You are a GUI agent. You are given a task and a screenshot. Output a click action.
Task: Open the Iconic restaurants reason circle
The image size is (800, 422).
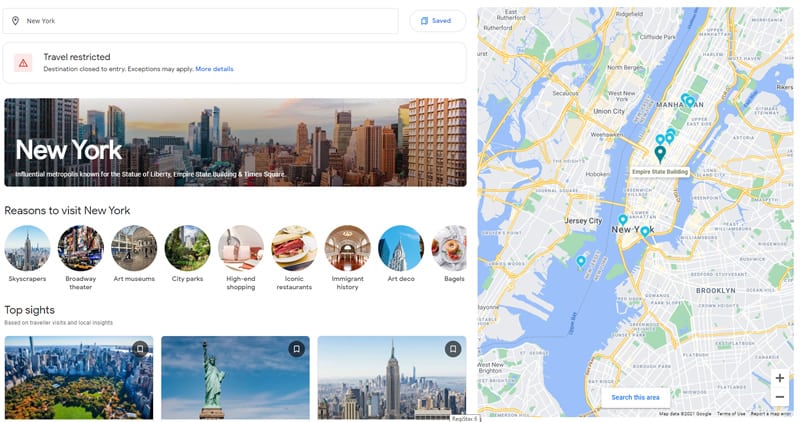[x=294, y=249]
